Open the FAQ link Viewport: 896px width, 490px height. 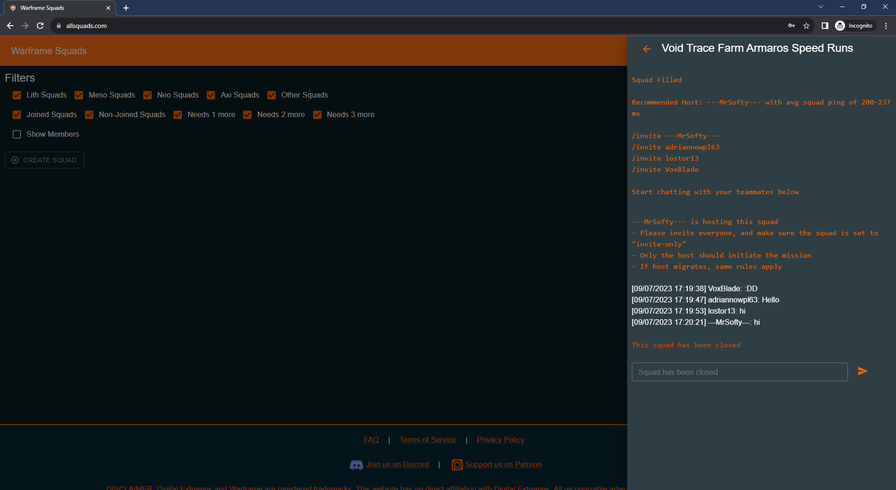pyautogui.click(x=371, y=440)
